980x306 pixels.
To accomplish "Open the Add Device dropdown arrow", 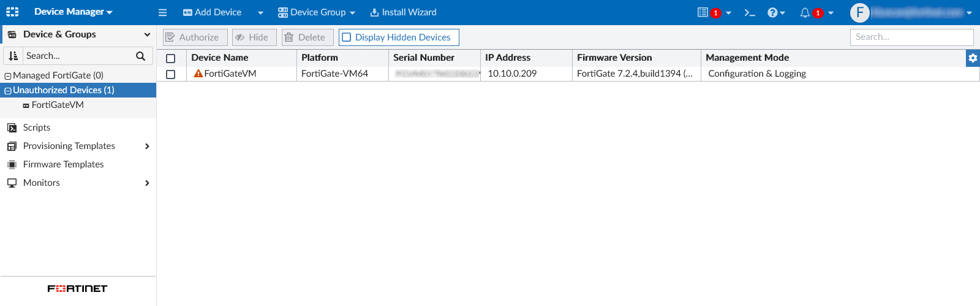I will tap(260, 12).
